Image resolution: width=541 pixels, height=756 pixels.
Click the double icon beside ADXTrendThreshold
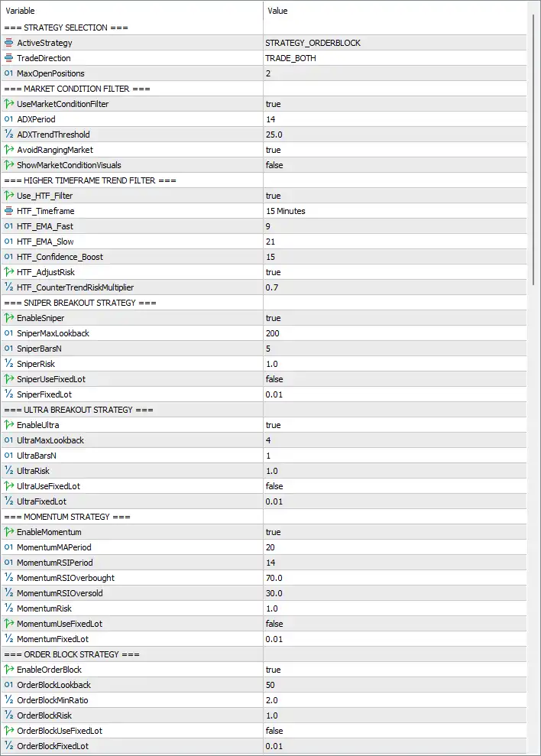click(8, 135)
